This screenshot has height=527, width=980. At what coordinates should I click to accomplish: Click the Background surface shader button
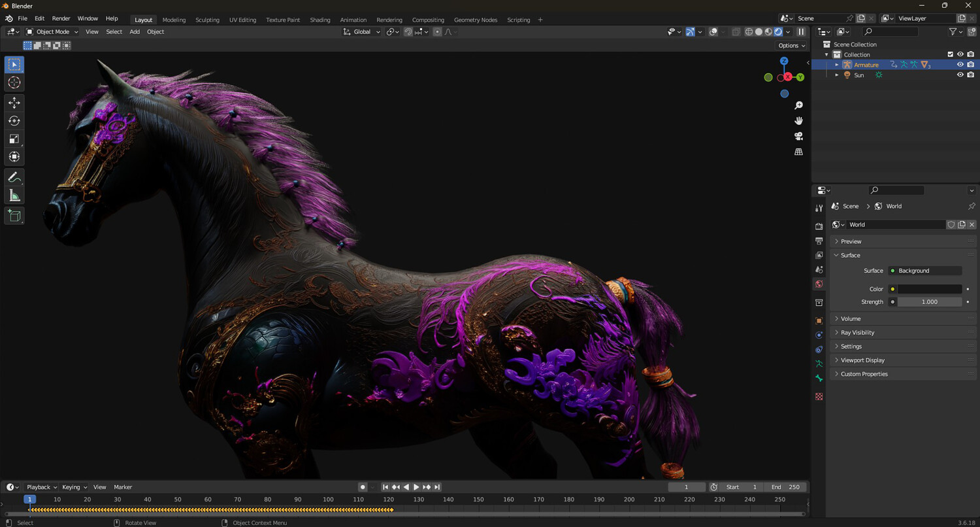pyautogui.click(x=924, y=271)
